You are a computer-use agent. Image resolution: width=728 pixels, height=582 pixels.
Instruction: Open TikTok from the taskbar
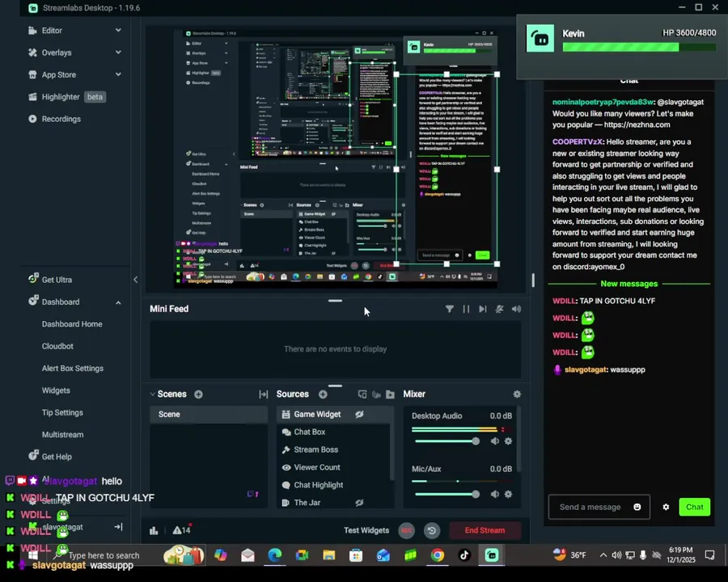[x=465, y=555]
